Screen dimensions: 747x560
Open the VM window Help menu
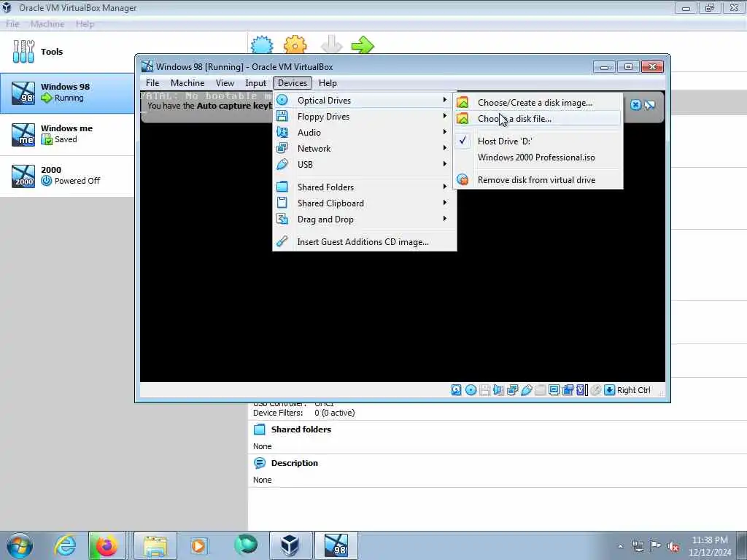(x=328, y=83)
